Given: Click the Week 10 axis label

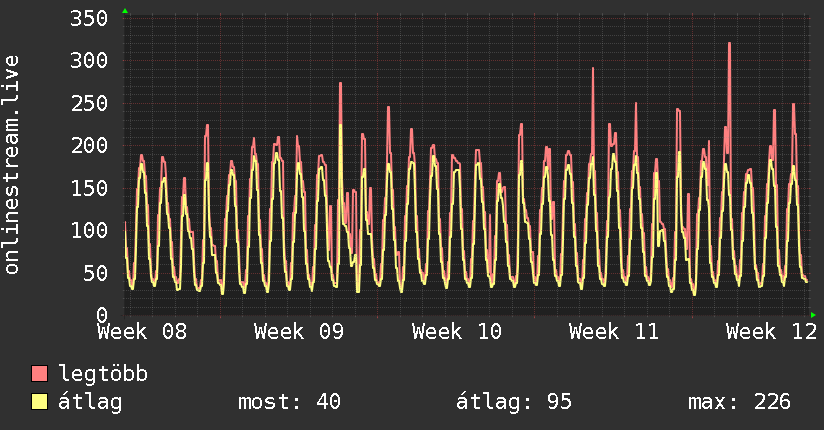Looking at the screenshot, I should (457, 332).
